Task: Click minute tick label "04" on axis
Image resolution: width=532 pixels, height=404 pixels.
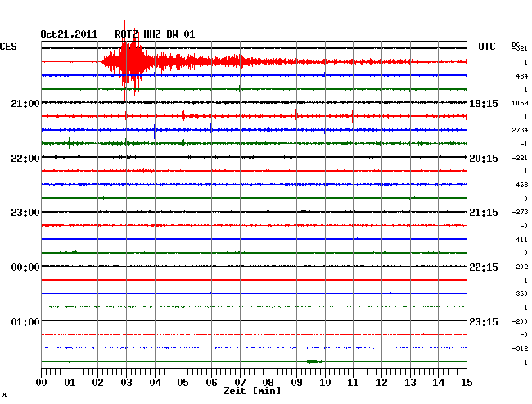Action: (155, 383)
